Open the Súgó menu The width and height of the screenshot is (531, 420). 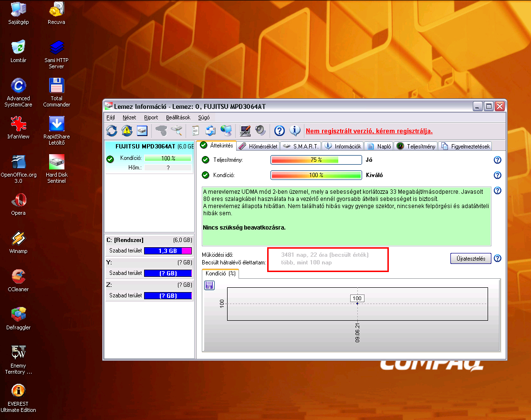tap(204, 117)
